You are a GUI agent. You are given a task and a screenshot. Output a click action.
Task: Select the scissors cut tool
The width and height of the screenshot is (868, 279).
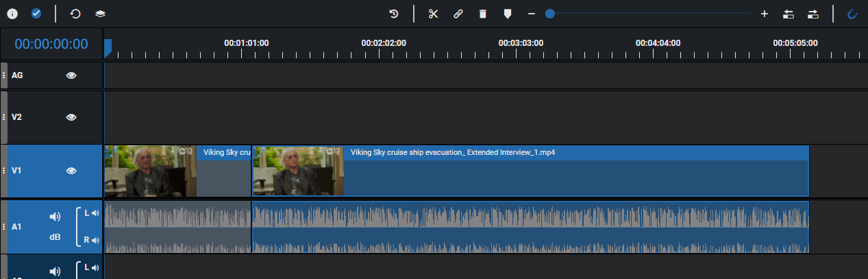433,14
